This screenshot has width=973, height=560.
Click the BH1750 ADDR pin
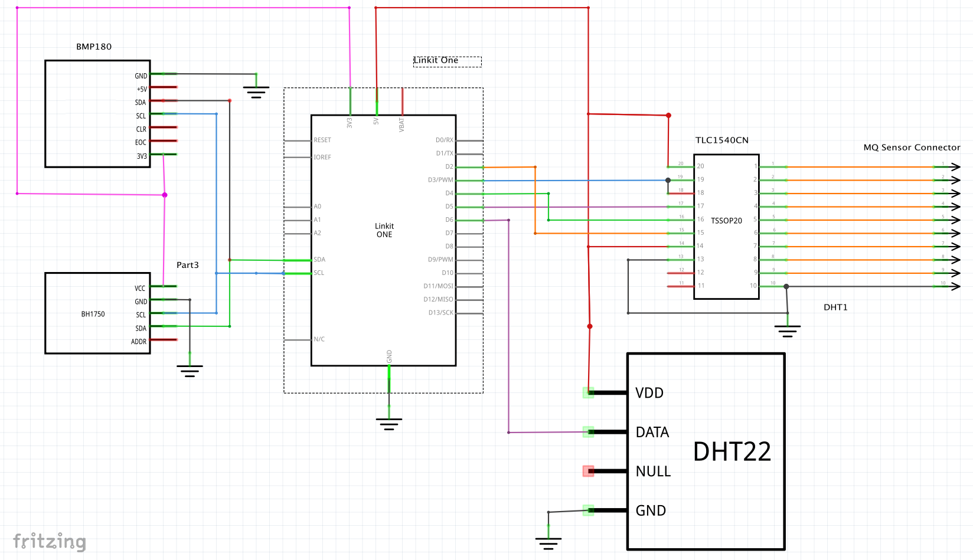tap(164, 340)
